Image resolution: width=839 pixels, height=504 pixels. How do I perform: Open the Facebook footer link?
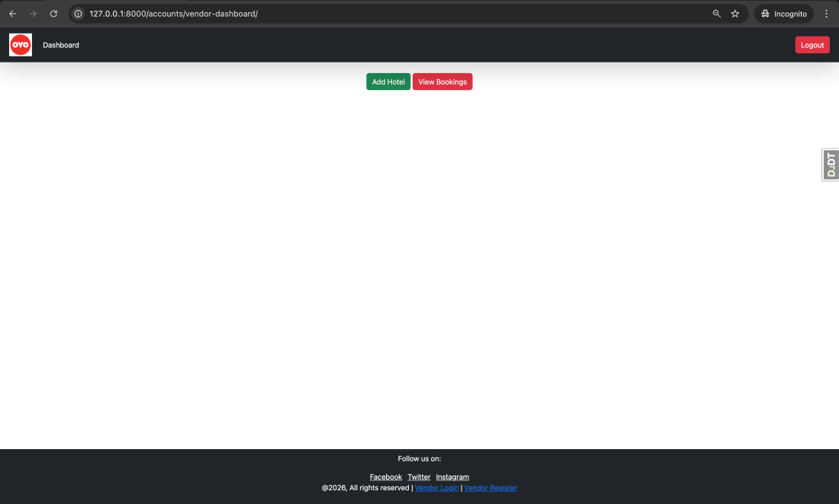[386, 477]
